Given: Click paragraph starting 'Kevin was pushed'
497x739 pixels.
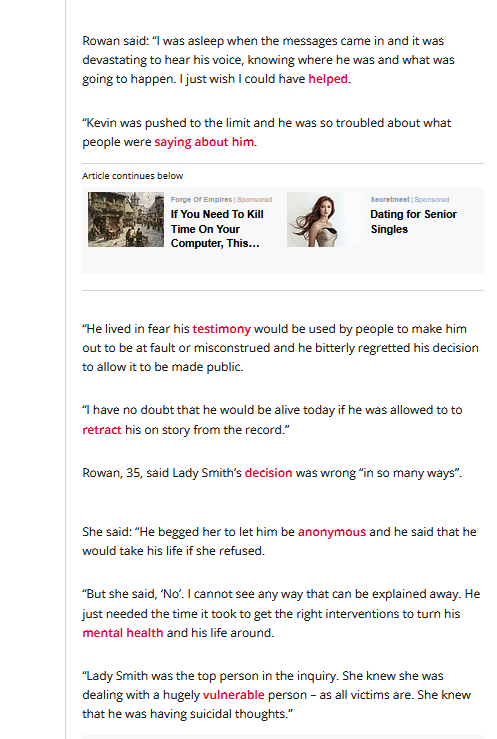Looking at the screenshot, I should pos(267,132).
